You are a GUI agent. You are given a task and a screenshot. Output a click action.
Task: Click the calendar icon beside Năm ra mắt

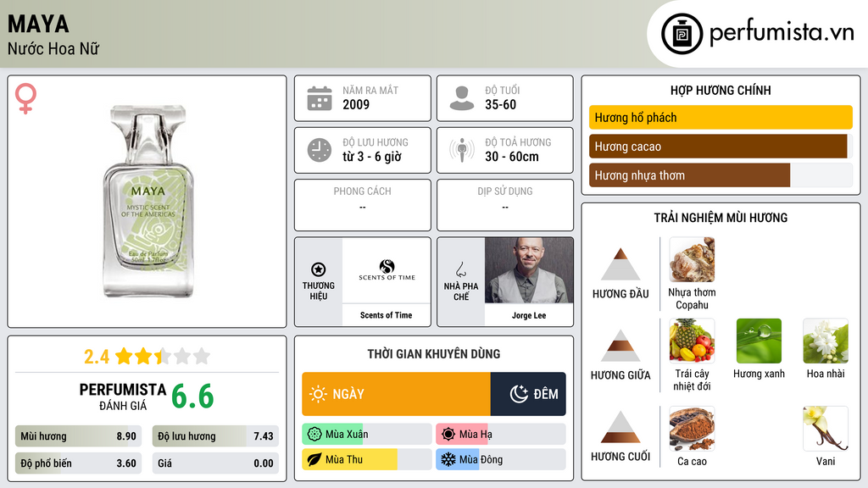point(320,98)
